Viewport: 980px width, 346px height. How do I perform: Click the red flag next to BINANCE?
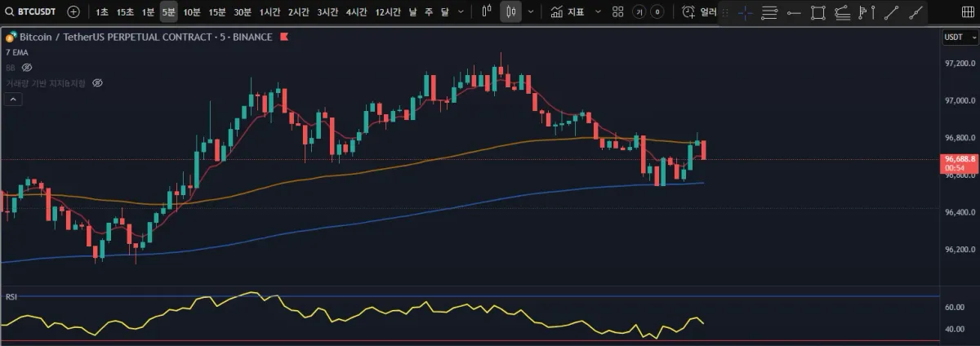pos(283,38)
